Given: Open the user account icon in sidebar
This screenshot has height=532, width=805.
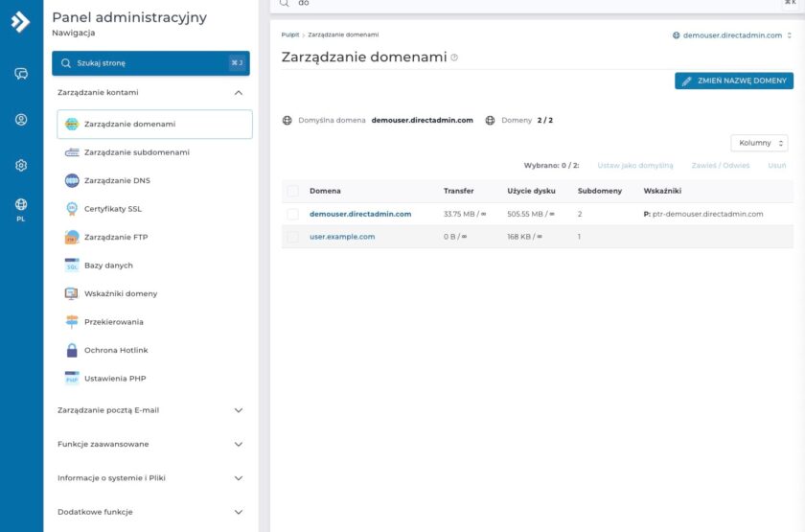Looking at the screenshot, I should pos(21,120).
